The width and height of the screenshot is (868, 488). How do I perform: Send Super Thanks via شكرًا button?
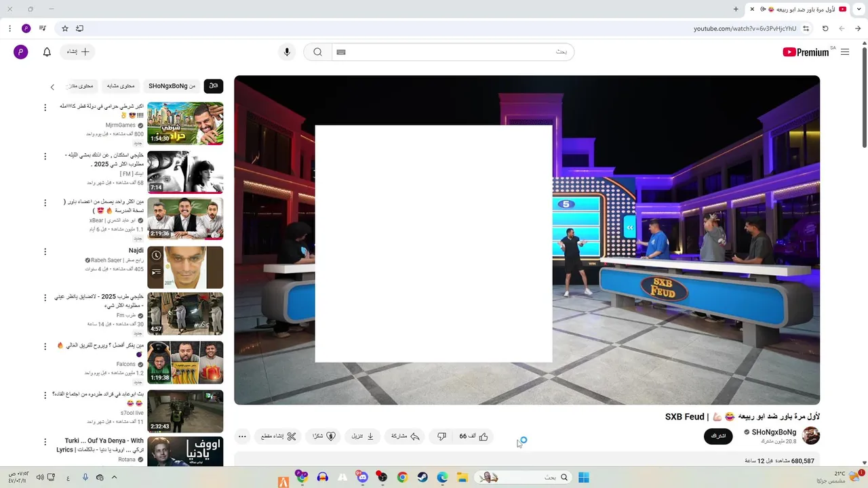[323, 436]
